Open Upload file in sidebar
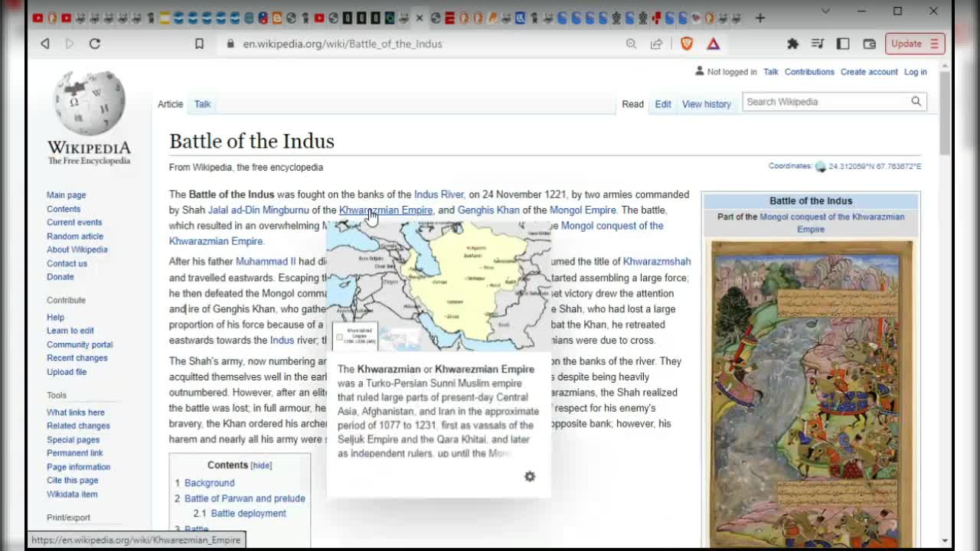The width and height of the screenshot is (980, 551). 67,372
